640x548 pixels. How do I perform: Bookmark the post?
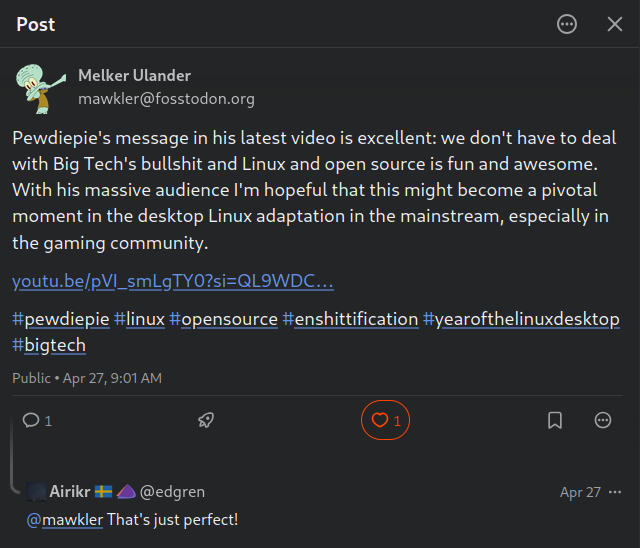(x=555, y=420)
